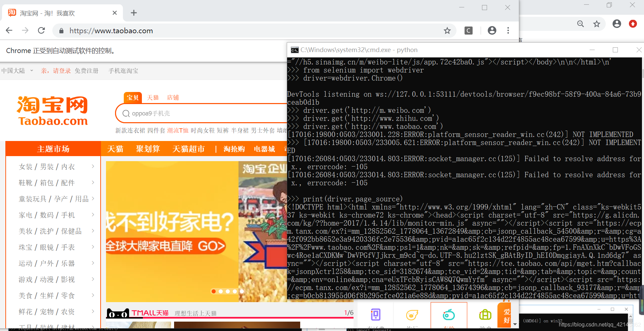Expand the 中国大陆 region dropdown
The image size is (644, 331).
pyautogui.click(x=32, y=70)
